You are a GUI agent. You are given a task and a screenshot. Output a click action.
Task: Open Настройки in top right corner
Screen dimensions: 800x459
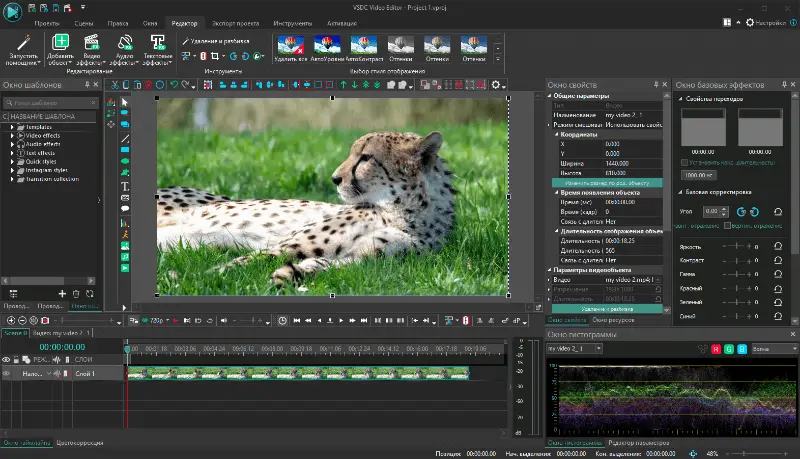click(766, 22)
